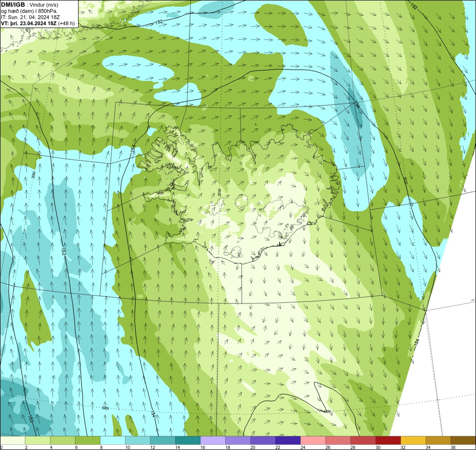Click the 'DMI/IGB : Vindur (m/s)' title text
Viewport: 476px width, 450px height.
[x=30, y=5]
